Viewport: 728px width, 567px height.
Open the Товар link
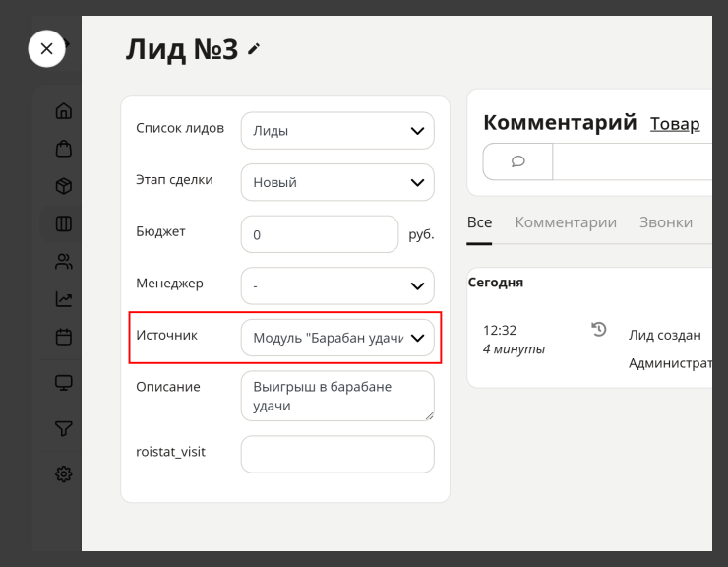pos(675,124)
